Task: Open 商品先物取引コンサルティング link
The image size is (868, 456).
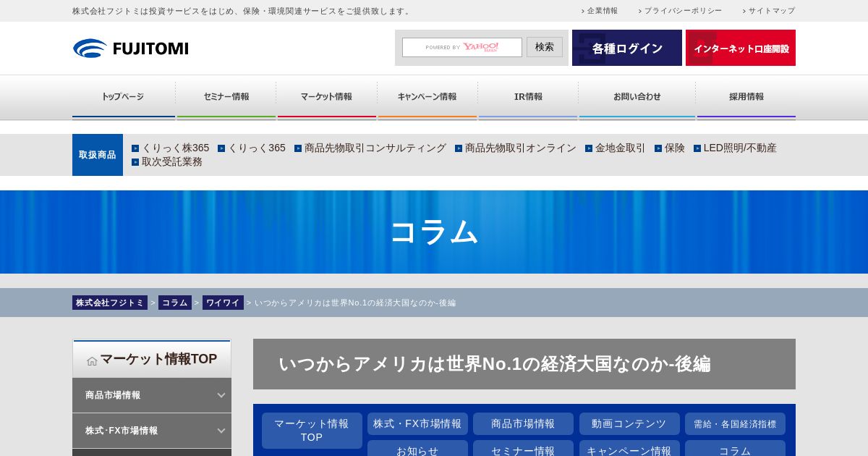Action: click(x=370, y=148)
